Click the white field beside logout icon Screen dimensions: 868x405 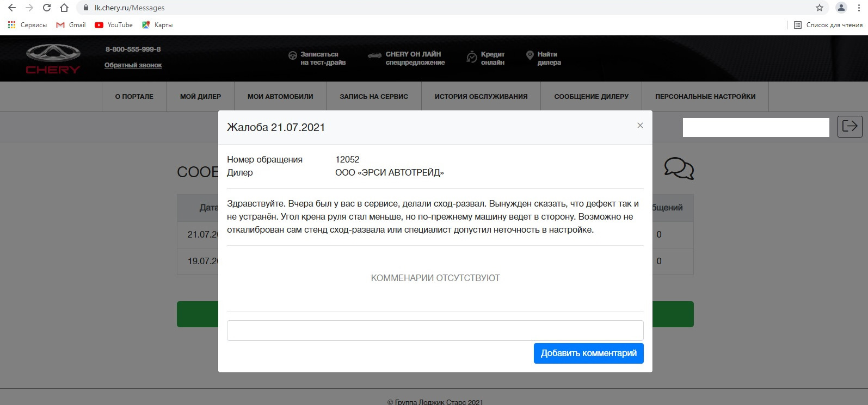click(x=756, y=127)
